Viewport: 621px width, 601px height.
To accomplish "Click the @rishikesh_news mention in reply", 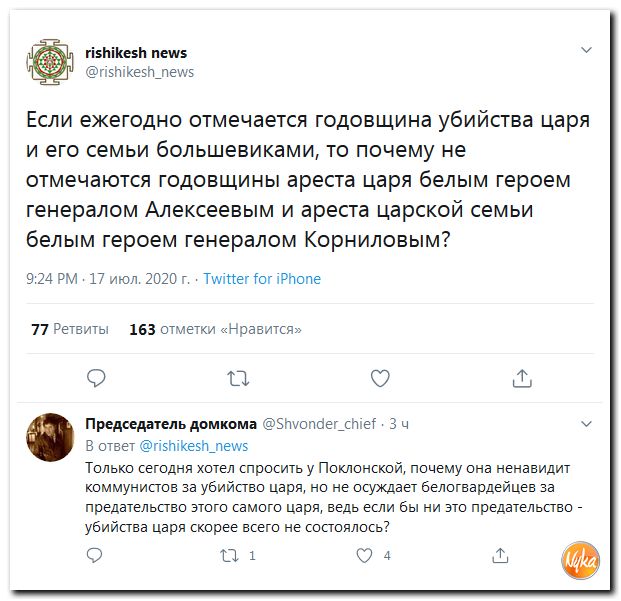I will tap(194, 445).
